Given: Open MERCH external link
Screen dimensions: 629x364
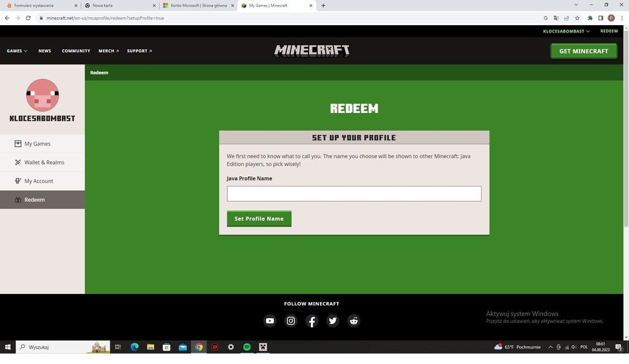Looking at the screenshot, I should tap(109, 51).
